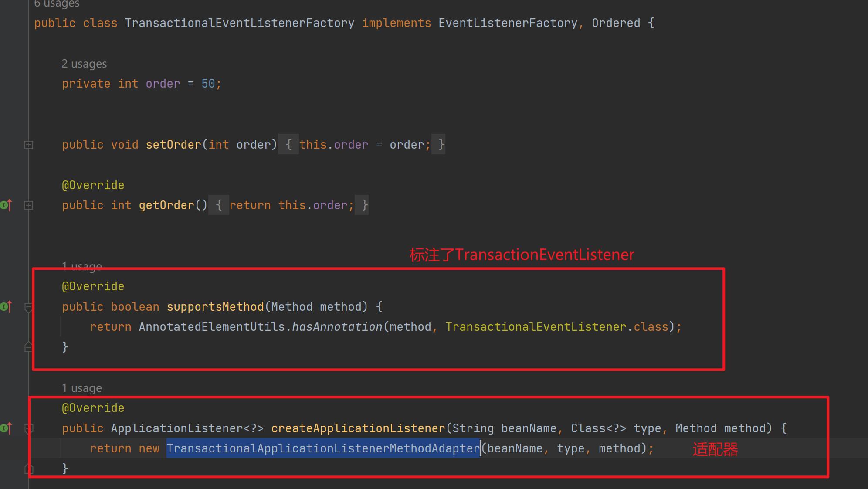Viewport: 868px width, 489px height.
Task: Click the Ordered interface name
Action: 616,23
